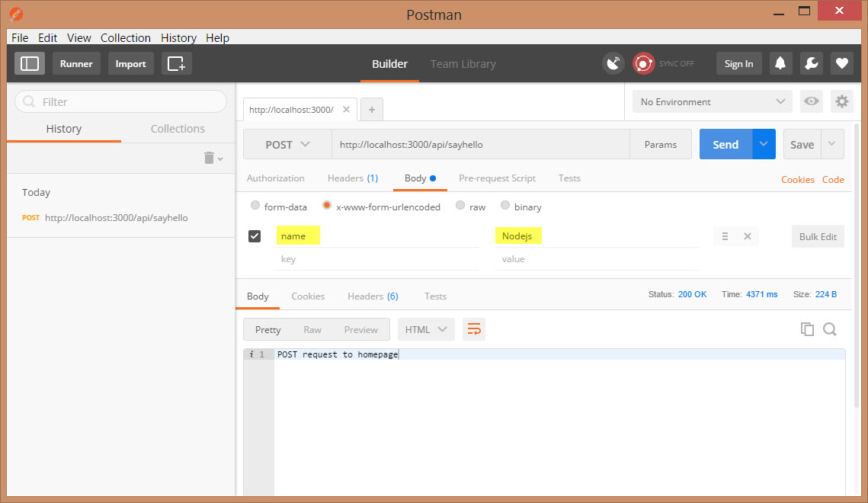The image size is (868, 503).
Task: Click the Bulk Edit button
Action: point(818,236)
